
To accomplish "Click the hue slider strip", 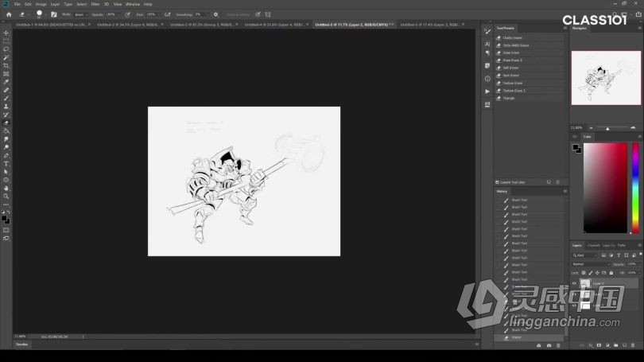I will [x=635, y=189].
